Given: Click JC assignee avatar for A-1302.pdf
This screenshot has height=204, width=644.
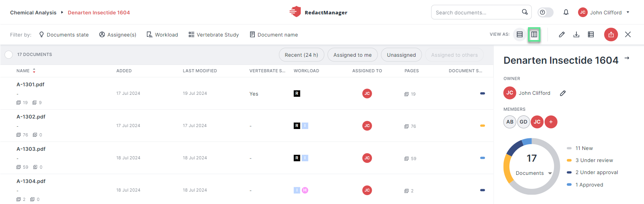Looking at the screenshot, I should click(x=367, y=126).
